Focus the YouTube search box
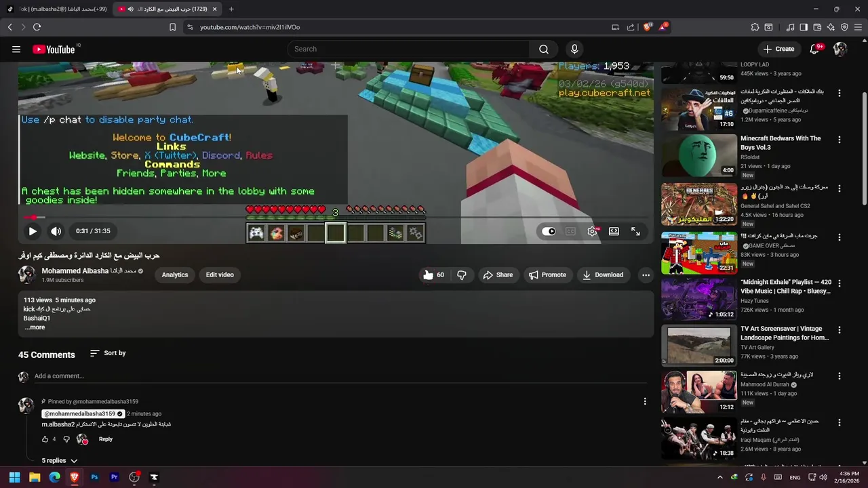Screen dimensions: 868x488 (x=408, y=49)
